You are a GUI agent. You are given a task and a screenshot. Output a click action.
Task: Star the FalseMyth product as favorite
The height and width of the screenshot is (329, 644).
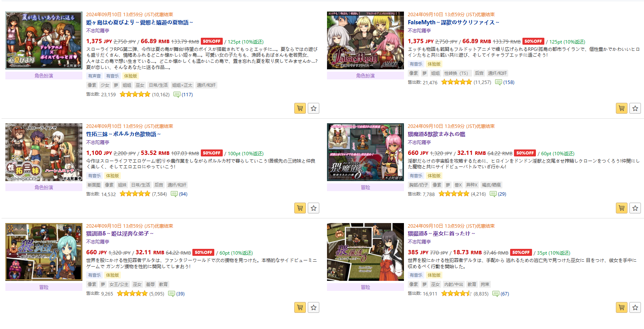[x=635, y=108]
